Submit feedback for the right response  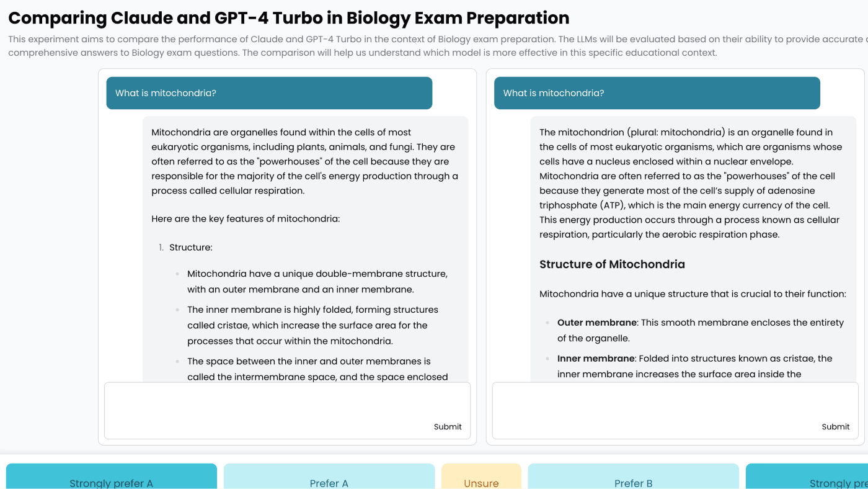[835, 426]
